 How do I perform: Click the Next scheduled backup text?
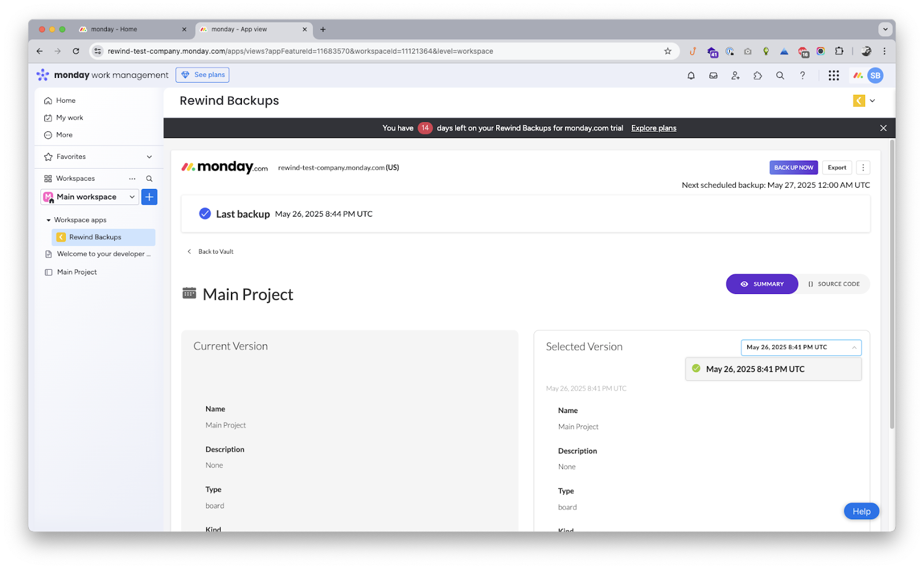point(776,185)
